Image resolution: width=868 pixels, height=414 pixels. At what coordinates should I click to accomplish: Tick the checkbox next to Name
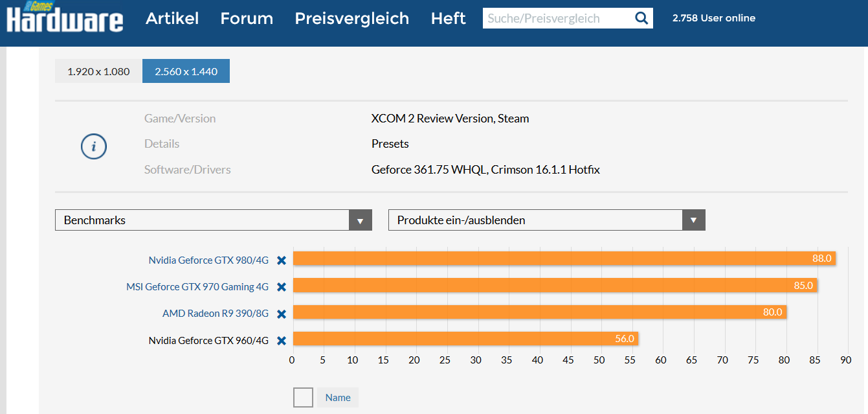point(303,397)
